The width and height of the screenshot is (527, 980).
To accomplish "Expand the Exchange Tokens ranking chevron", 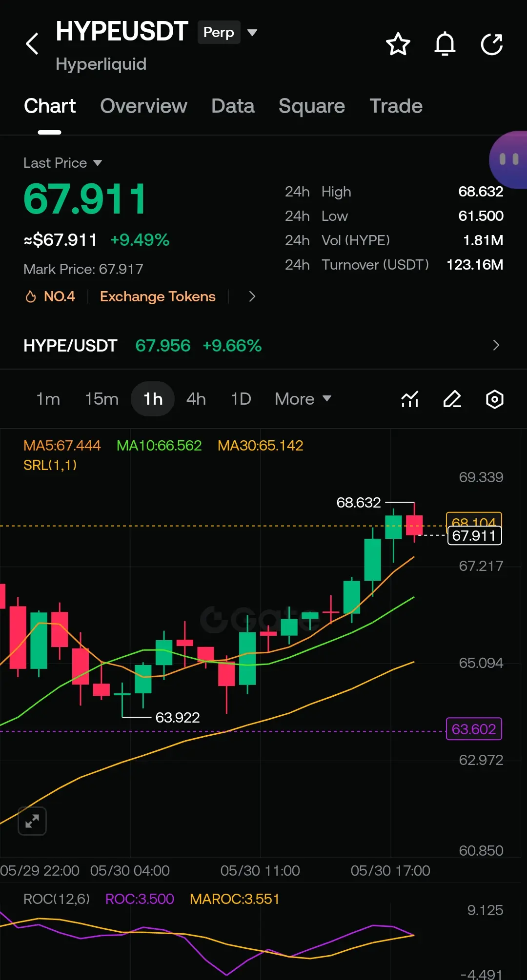I will point(252,296).
